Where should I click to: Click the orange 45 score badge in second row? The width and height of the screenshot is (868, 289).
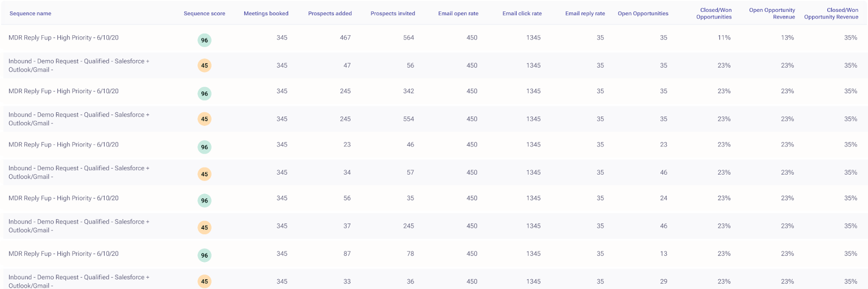pyautogui.click(x=205, y=66)
